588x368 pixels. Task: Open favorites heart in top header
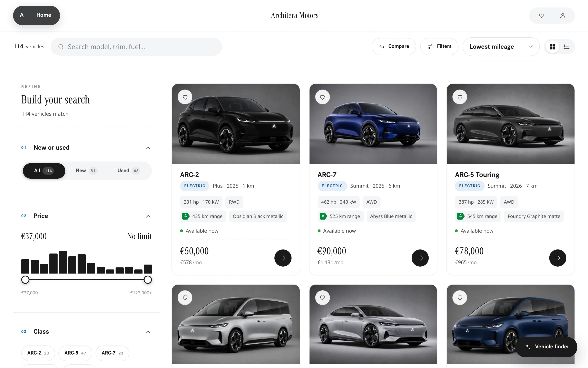coord(541,16)
